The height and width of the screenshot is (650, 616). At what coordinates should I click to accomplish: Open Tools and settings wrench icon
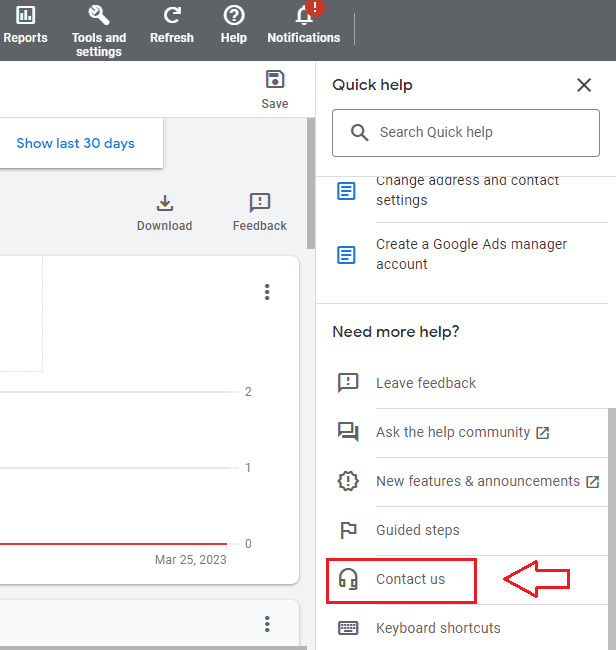(x=99, y=16)
